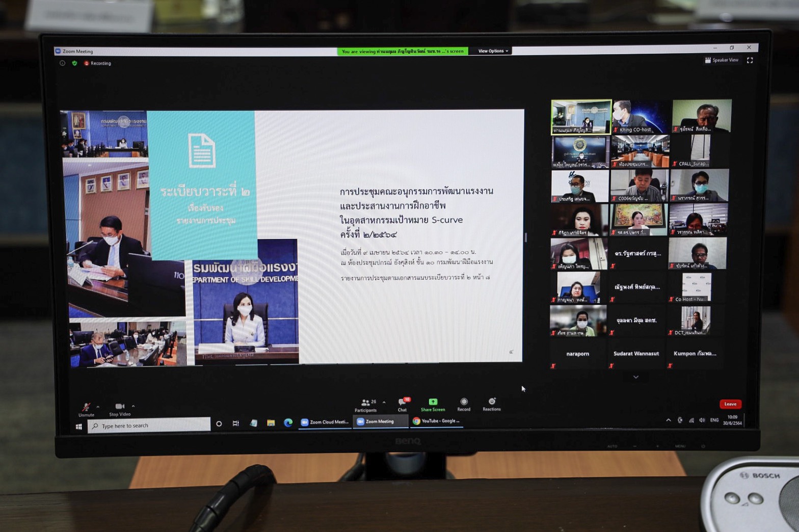Show more participants with down chevron

point(635,377)
